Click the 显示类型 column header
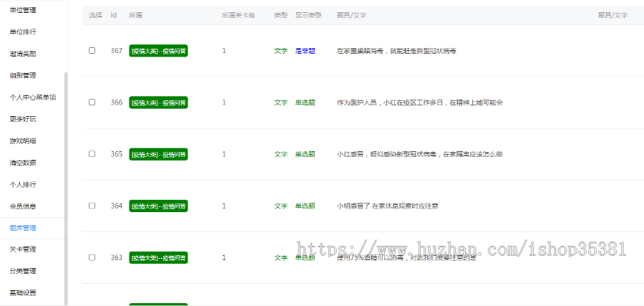The width and height of the screenshot is (644, 306). tap(308, 15)
